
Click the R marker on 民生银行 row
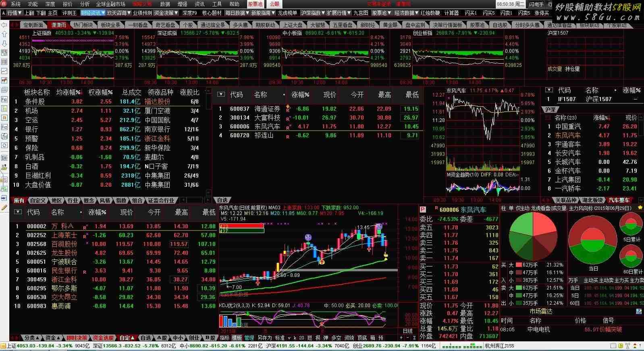tap(85, 272)
